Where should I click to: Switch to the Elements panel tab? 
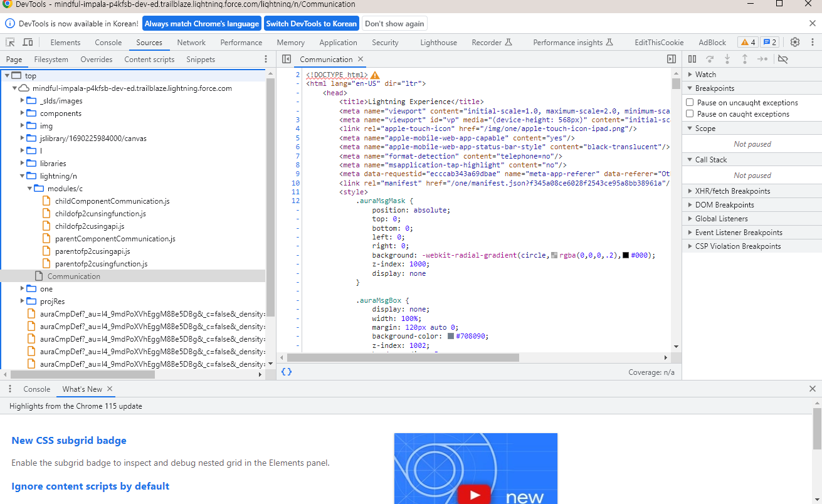pos(65,42)
